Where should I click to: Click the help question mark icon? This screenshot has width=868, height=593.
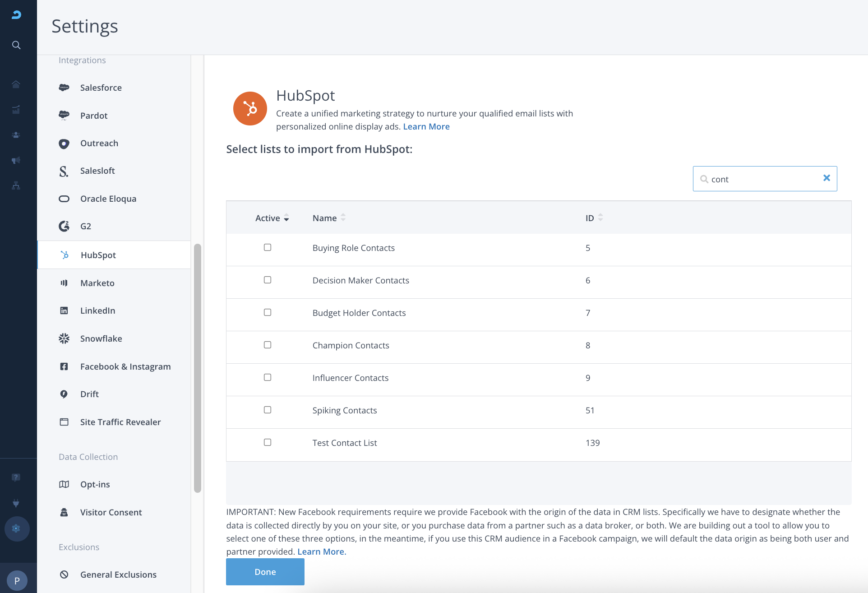(16, 477)
